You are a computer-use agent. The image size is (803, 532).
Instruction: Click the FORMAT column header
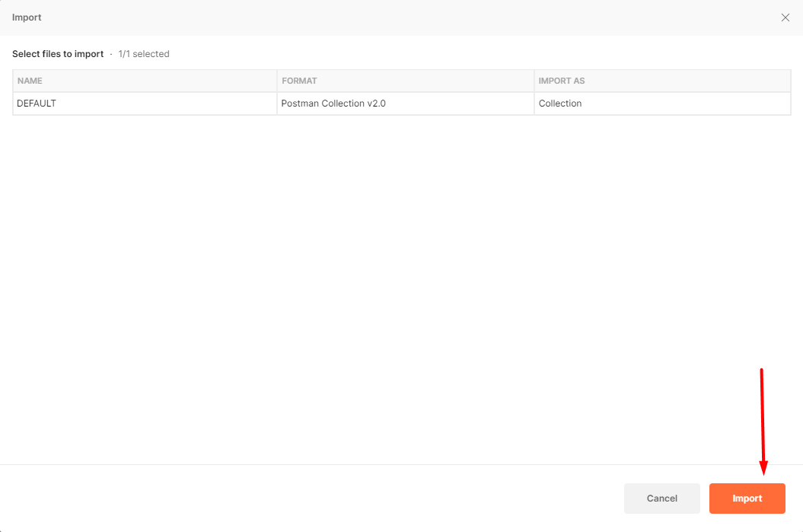(x=299, y=81)
